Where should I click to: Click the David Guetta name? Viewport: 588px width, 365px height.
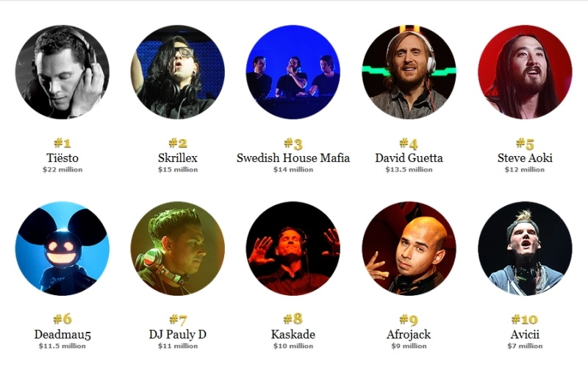coord(409,157)
